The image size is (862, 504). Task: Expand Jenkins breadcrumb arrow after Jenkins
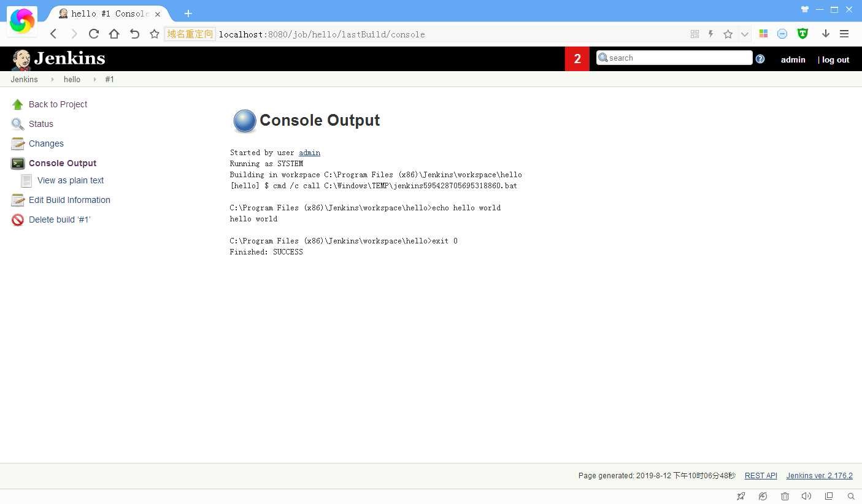[52, 80]
